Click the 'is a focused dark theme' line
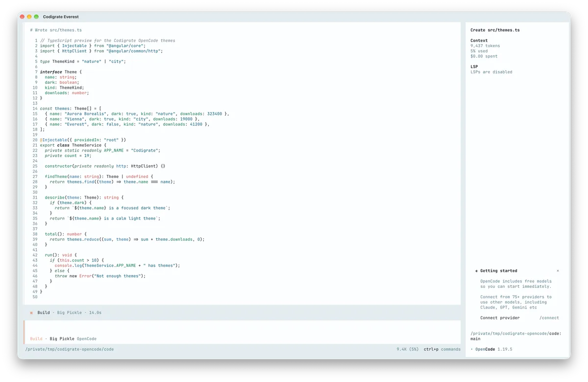588x382 pixels. click(113, 208)
